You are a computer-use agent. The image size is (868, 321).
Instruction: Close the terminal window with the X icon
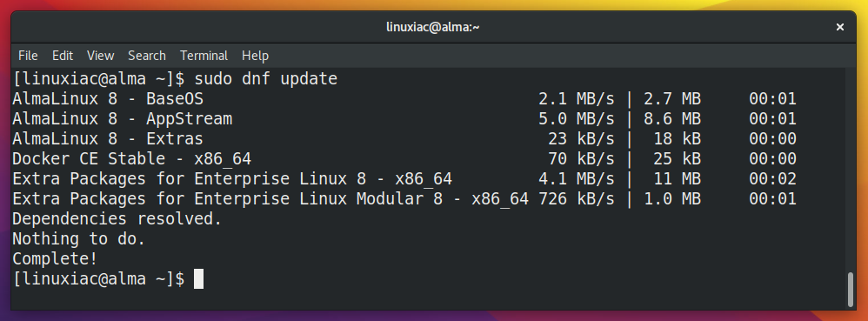839,27
